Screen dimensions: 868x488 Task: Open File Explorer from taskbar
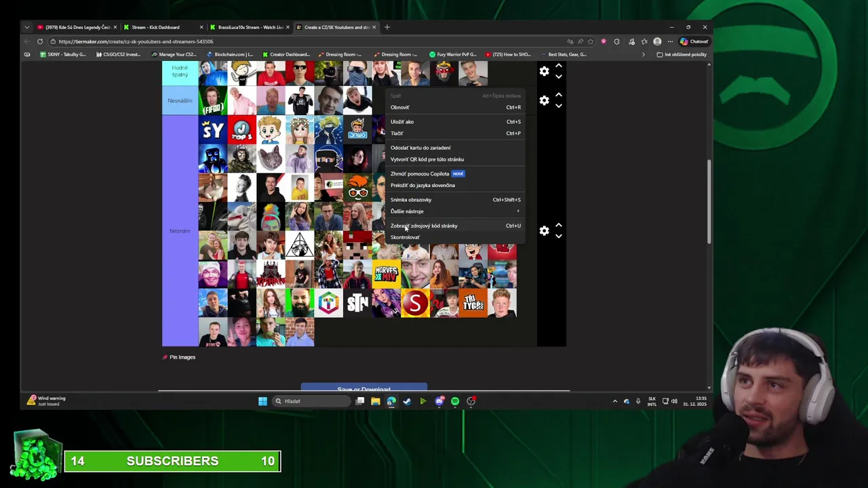coord(375,401)
